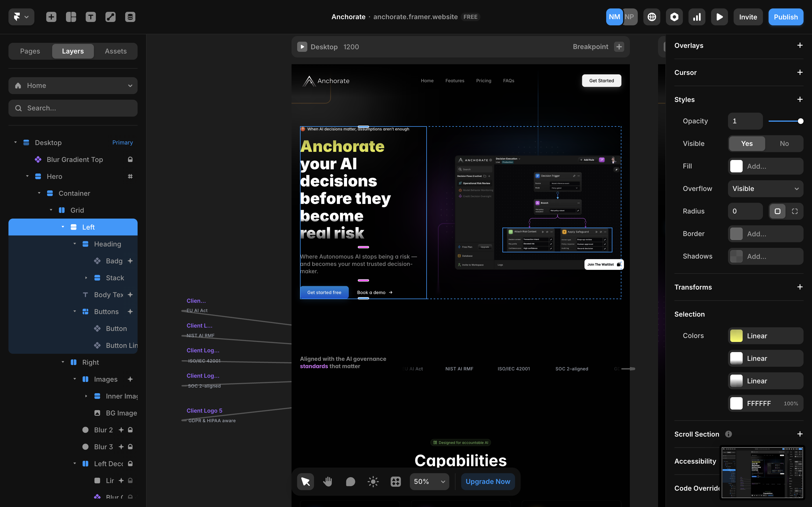Image resolution: width=812 pixels, height=507 pixels.
Task: Set Visible to No
Action: pyautogui.click(x=784, y=144)
